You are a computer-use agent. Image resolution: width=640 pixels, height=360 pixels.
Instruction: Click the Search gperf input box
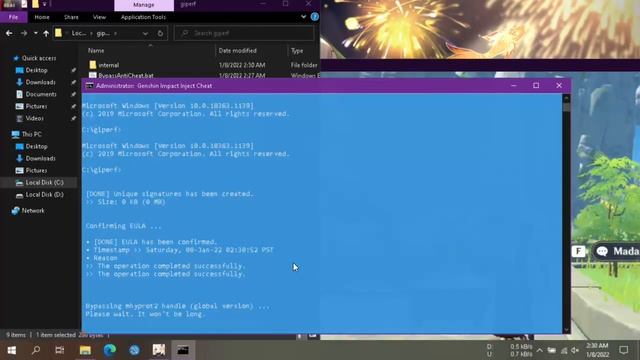click(244, 33)
